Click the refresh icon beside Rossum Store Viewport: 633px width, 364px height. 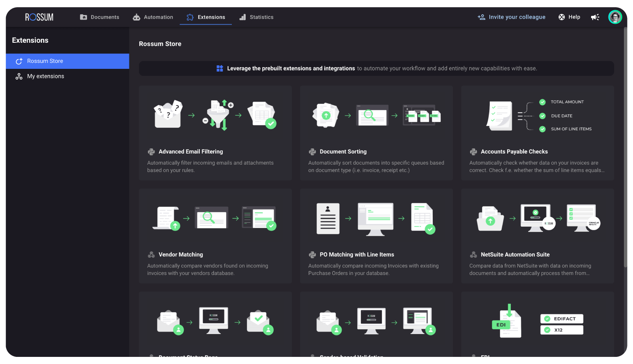(19, 61)
